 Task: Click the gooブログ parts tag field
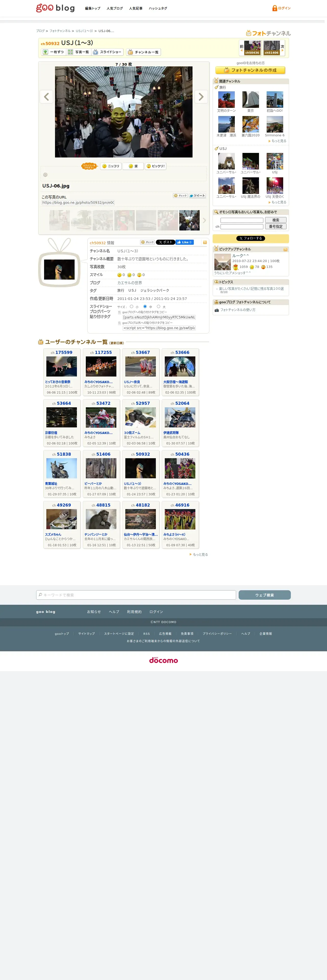coord(159,317)
